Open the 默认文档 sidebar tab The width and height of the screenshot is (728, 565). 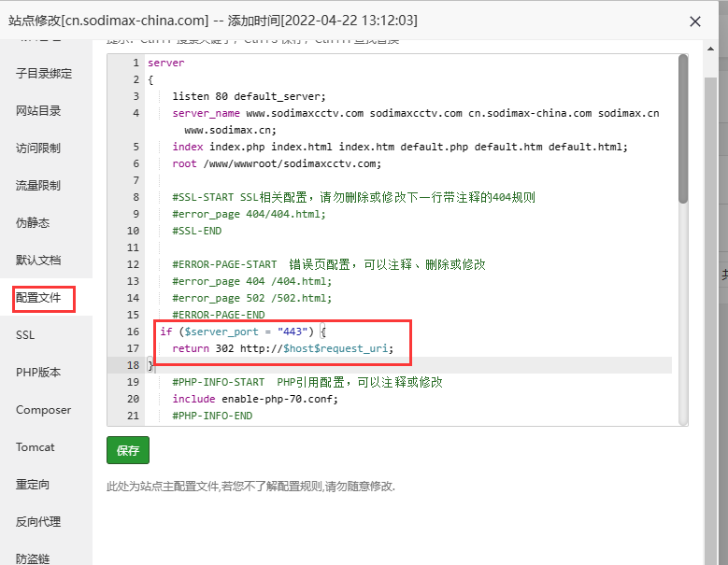click(x=38, y=261)
